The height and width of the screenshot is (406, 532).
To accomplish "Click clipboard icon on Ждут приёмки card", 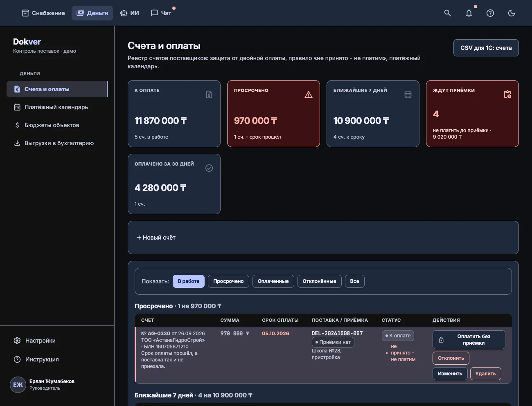I will (x=507, y=94).
